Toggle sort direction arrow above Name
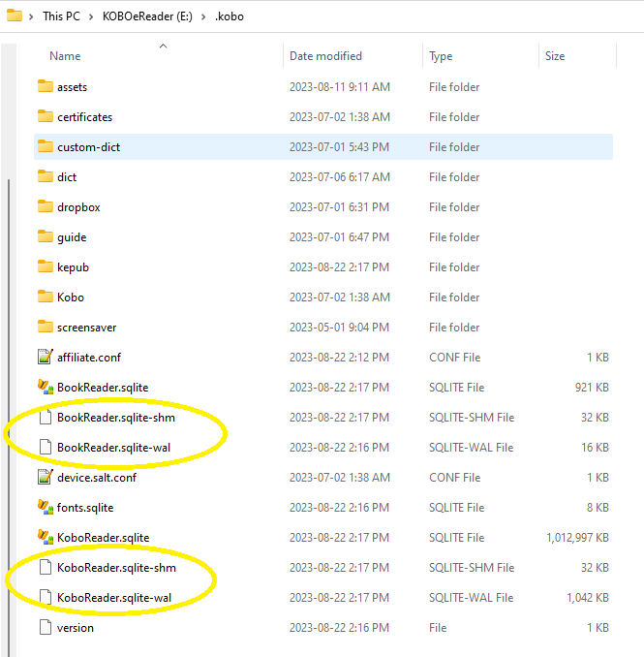This screenshot has height=657, width=644. 164,47
